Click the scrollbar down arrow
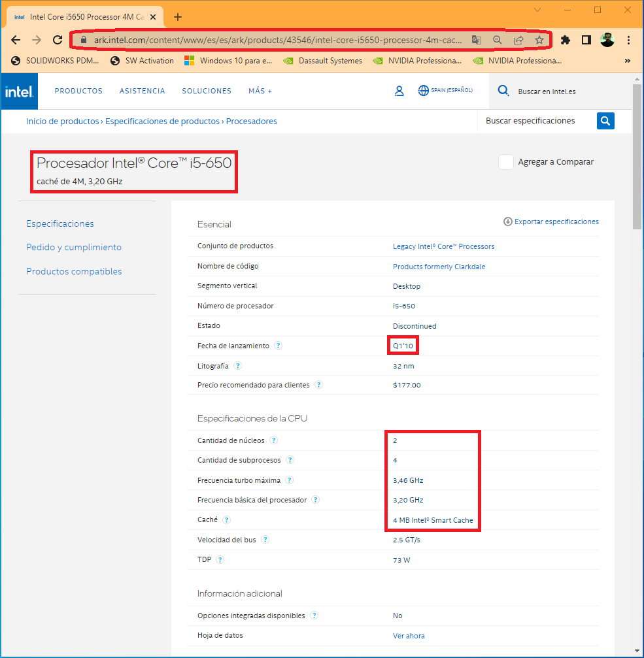The image size is (644, 658). pyautogui.click(x=637, y=651)
